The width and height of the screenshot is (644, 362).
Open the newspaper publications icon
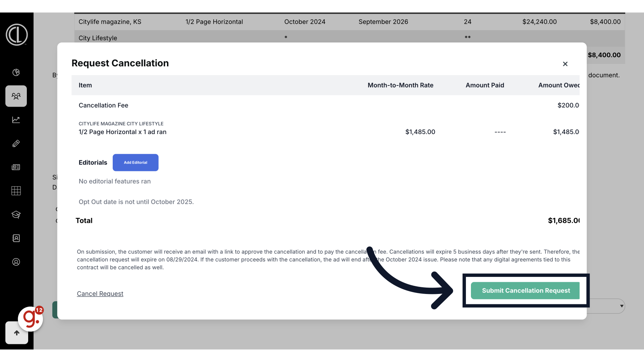[x=16, y=167]
